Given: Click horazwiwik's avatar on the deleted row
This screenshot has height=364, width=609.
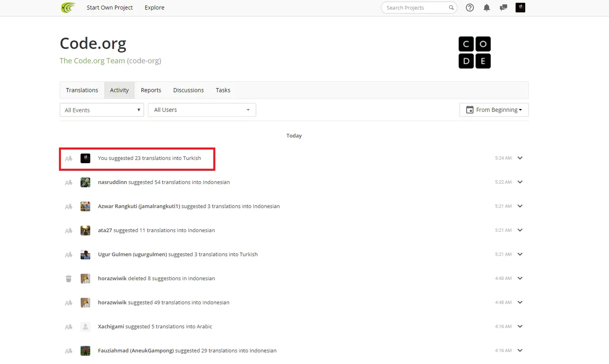Looking at the screenshot, I should tap(85, 278).
